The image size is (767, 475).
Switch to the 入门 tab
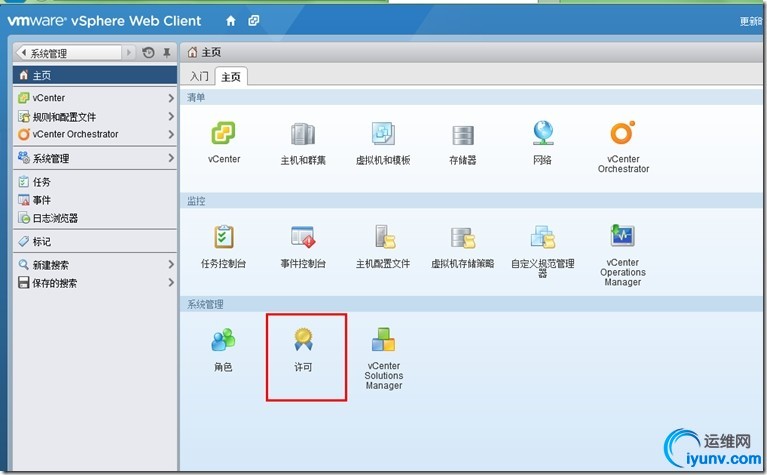tap(199, 76)
